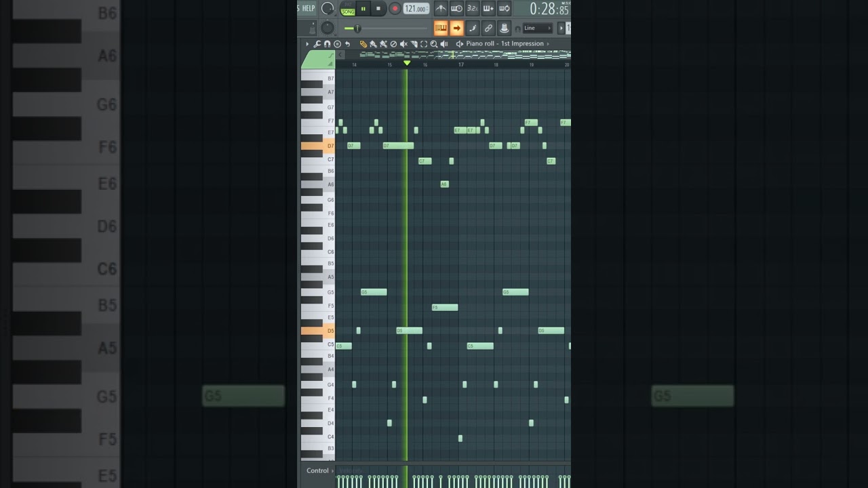
Task: Open the piano roll menu arrow
Action: [x=307, y=44]
